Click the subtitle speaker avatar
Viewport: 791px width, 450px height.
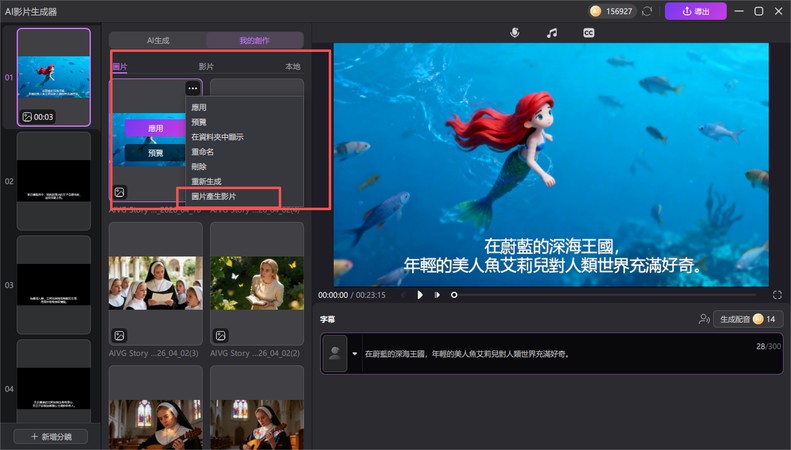(334, 354)
